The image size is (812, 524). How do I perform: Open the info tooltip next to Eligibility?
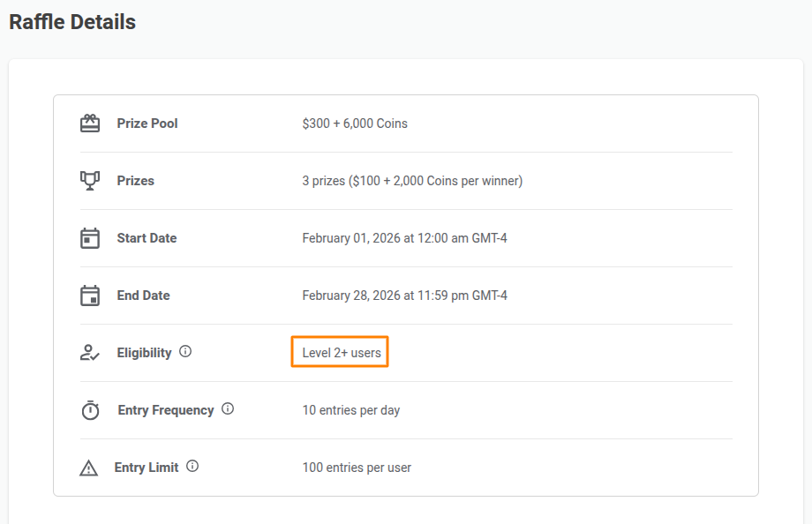(x=185, y=352)
